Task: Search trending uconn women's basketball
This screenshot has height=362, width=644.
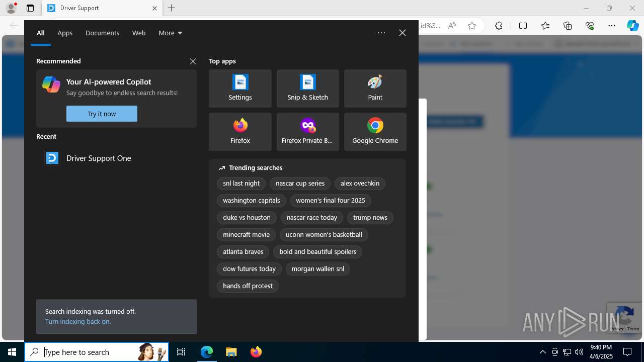Action: (x=324, y=235)
